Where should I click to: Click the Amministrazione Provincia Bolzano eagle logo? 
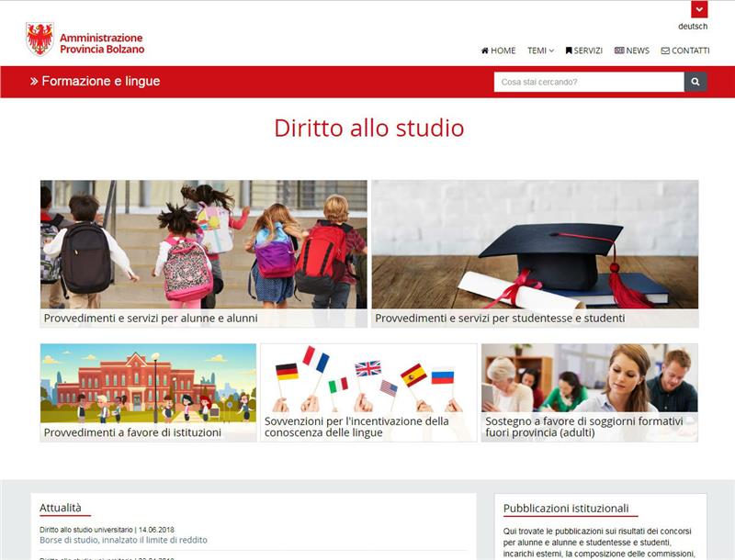click(x=40, y=39)
